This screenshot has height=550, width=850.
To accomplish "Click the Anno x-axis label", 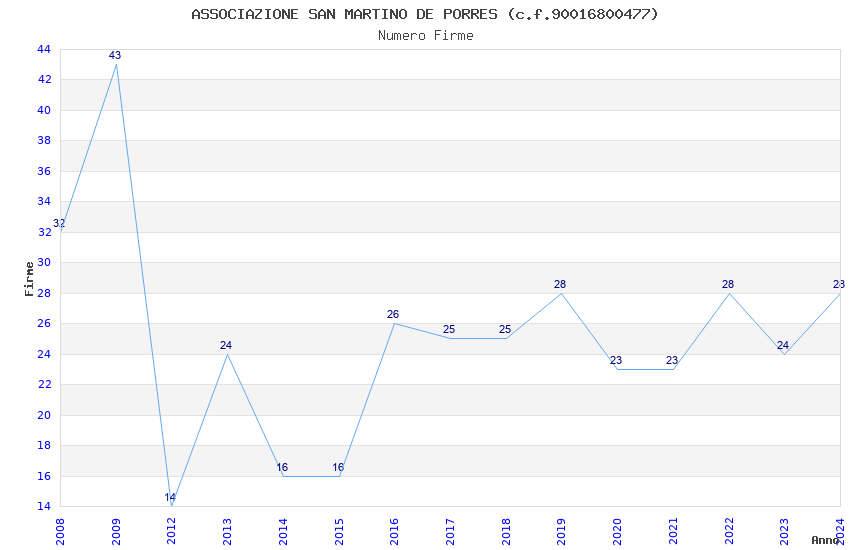I will point(825,540).
